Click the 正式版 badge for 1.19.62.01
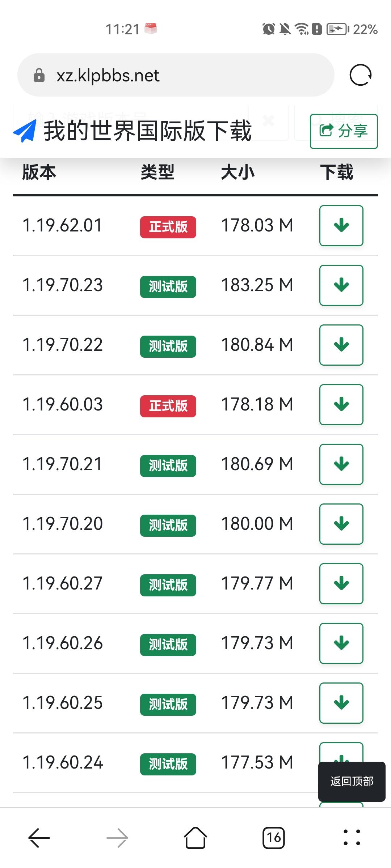 (168, 227)
